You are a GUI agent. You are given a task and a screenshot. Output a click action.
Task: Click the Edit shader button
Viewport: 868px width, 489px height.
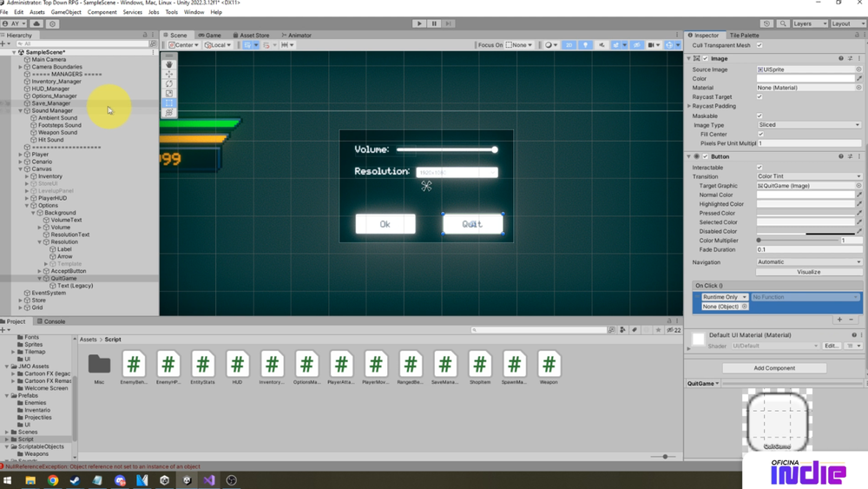coord(831,346)
